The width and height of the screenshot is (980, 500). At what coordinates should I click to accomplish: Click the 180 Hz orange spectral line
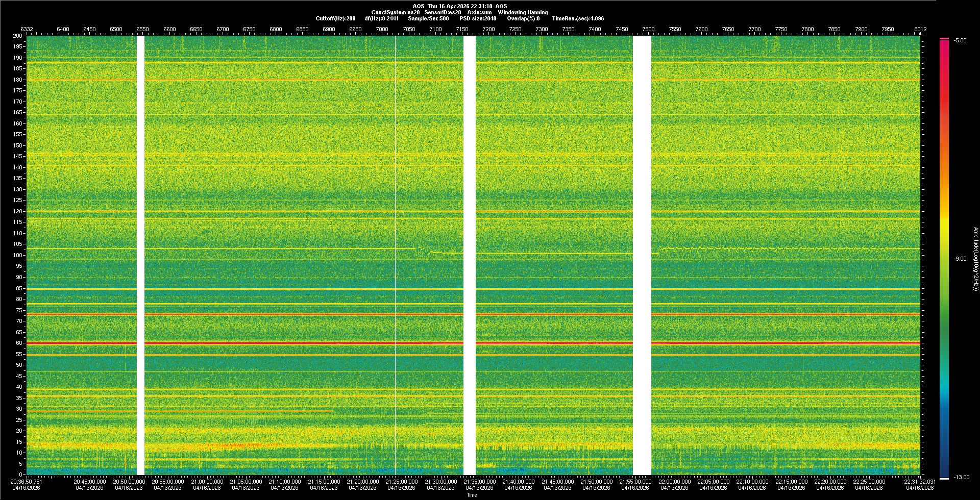(306, 80)
